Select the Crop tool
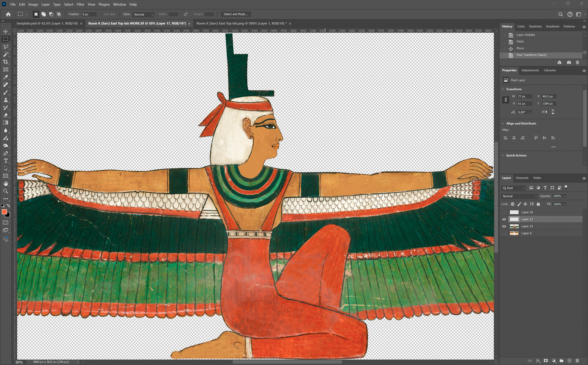This screenshot has width=588, height=365. click(x=5, y=62)
